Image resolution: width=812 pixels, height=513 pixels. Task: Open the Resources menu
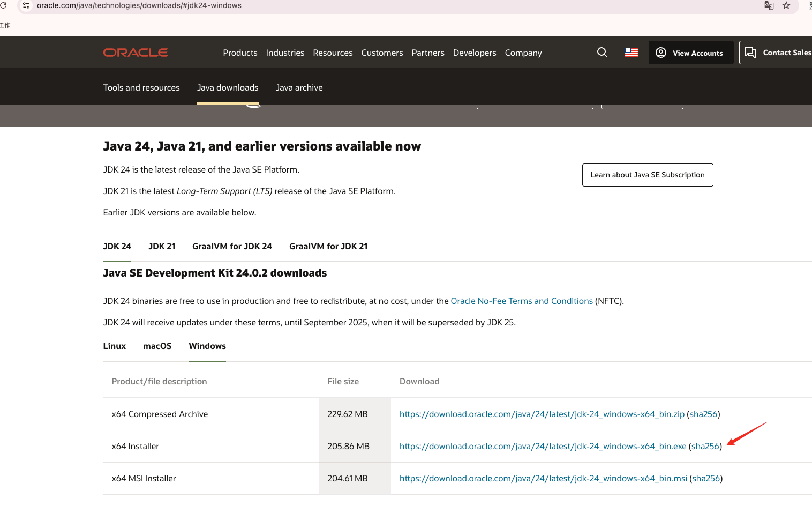[333, 53]
